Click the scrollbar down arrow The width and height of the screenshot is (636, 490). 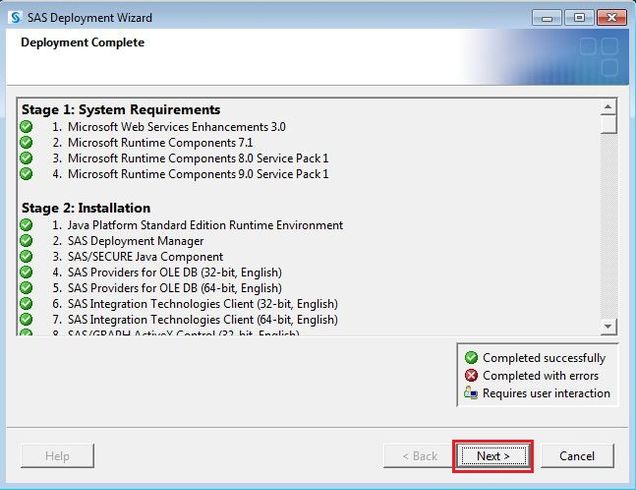point(608,326)
